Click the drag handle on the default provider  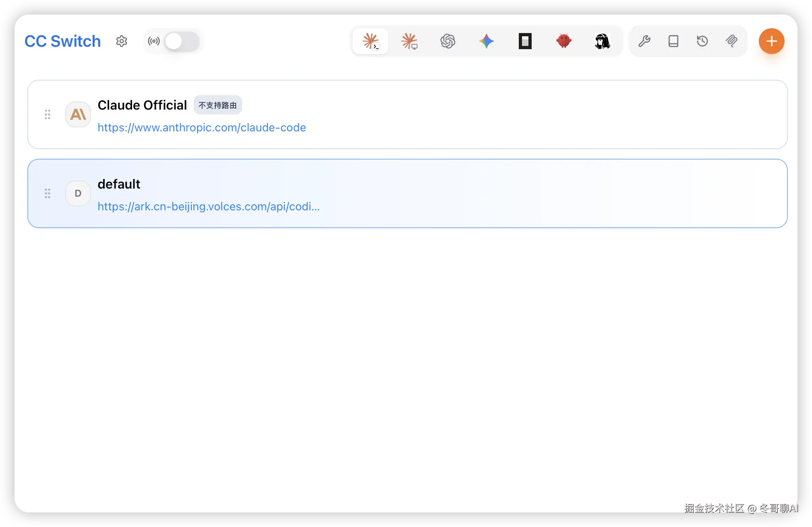click(48, 193)
